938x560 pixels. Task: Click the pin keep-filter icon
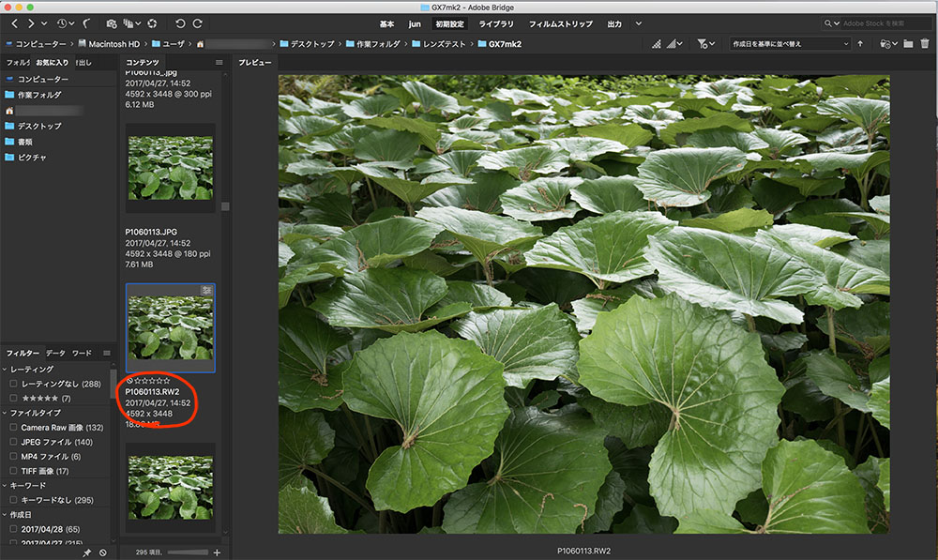pos(87,552)
